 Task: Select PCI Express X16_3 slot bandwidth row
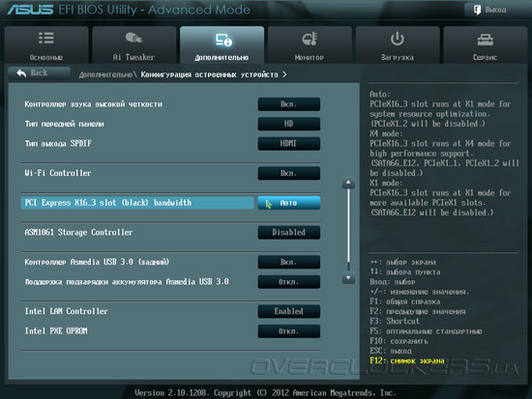click(x=137, y=203)
